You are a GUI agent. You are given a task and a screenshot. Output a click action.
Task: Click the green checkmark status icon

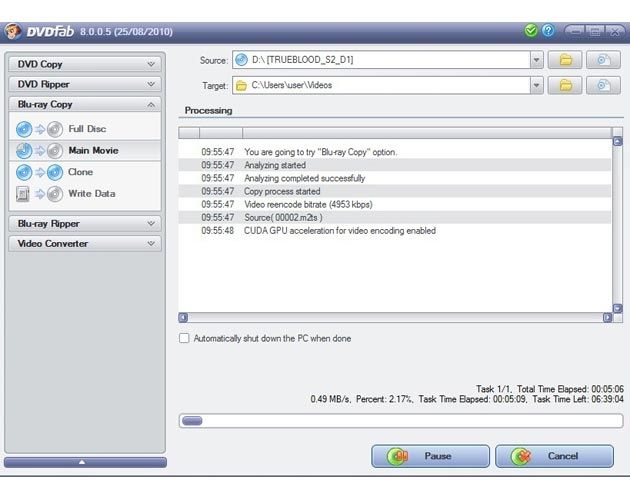[531, 31]
